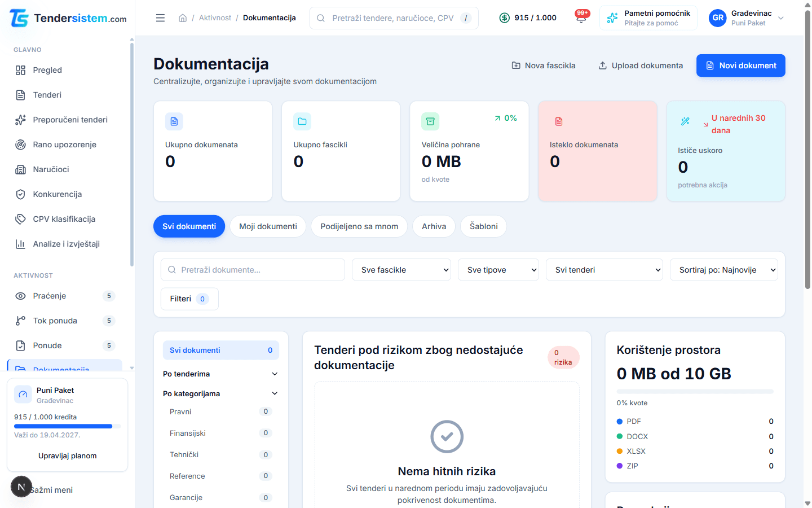Open Preporučeni tenderi in the sidebar
812x508 pixels.
[67, 120]
